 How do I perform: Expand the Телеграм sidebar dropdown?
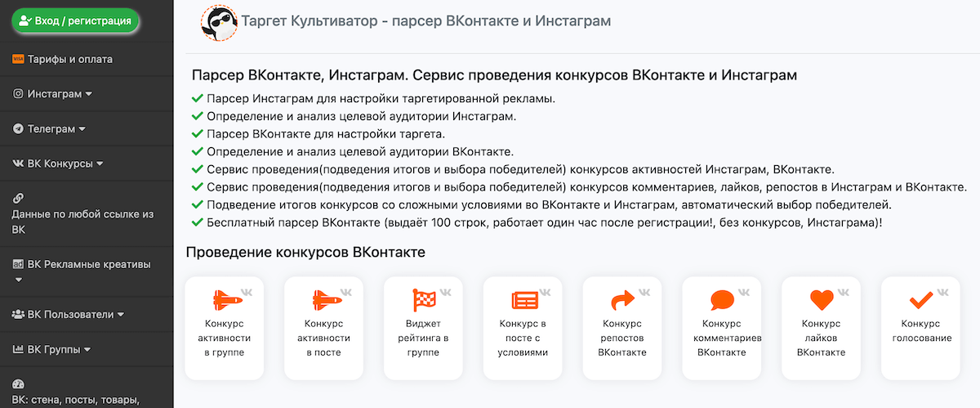click(87, 129)
